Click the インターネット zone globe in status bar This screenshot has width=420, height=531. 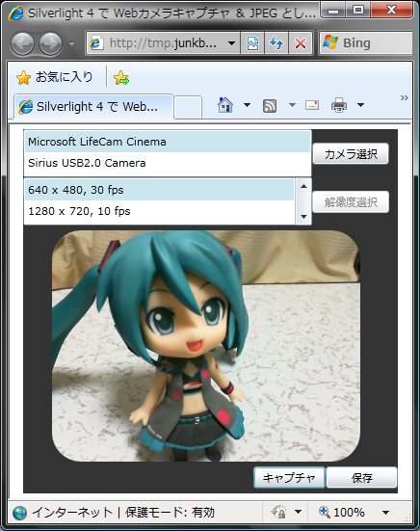point(19,513)
